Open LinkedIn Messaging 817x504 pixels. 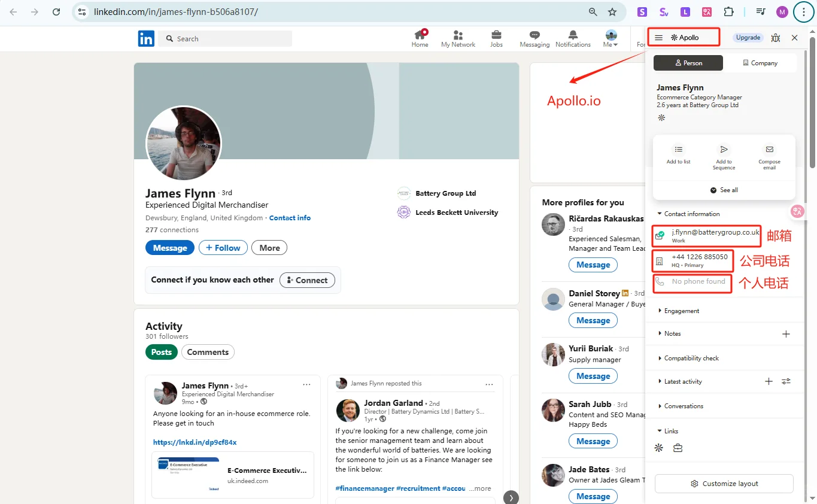click(534, 39)
